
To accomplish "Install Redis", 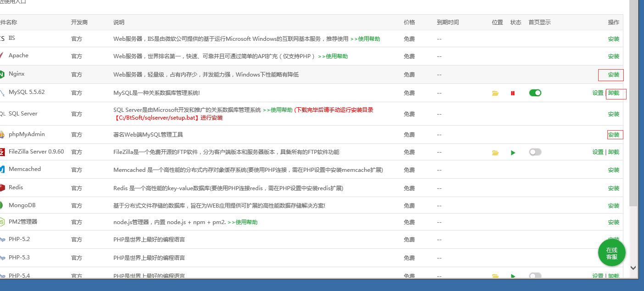I will 613,188.
